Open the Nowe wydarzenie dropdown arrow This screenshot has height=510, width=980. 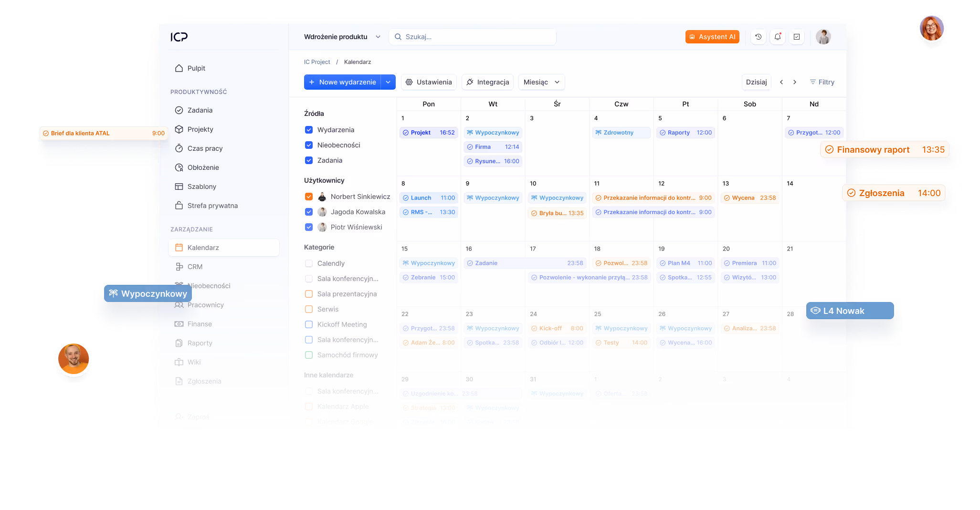(x=388, y=82)
